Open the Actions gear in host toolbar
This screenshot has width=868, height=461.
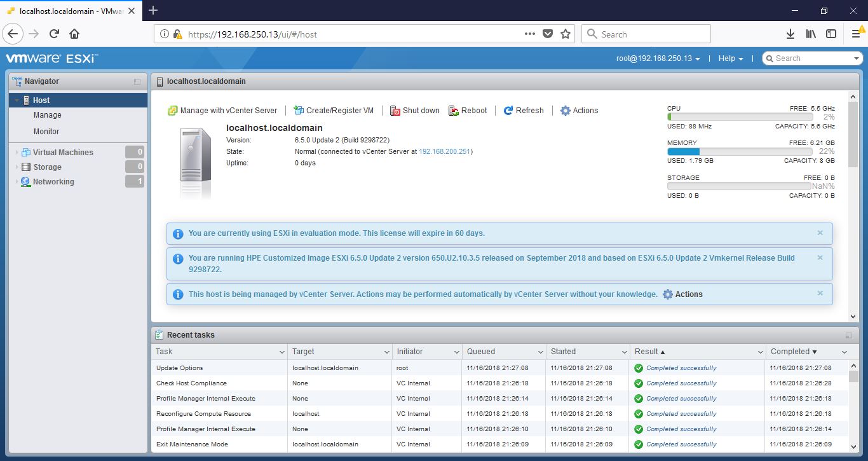coord(566,111)
